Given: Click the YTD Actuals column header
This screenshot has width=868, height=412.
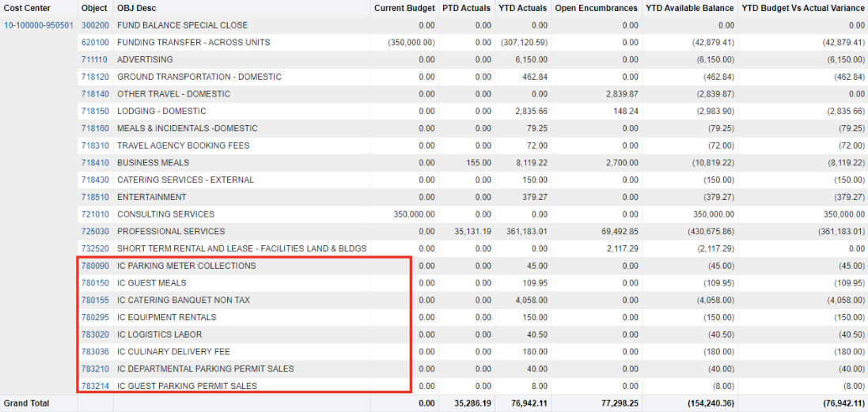Looking at the screenshot, I should tap(522, 8).
